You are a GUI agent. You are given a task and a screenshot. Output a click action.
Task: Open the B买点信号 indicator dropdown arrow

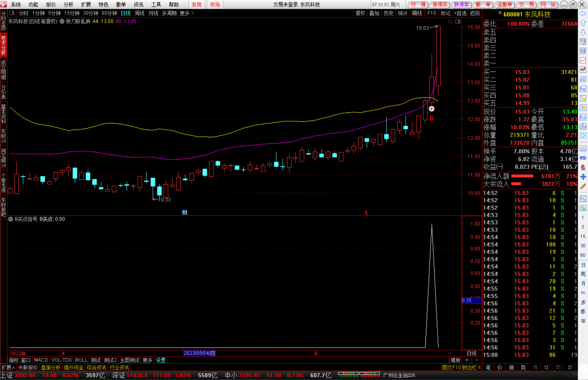point(11,219)
